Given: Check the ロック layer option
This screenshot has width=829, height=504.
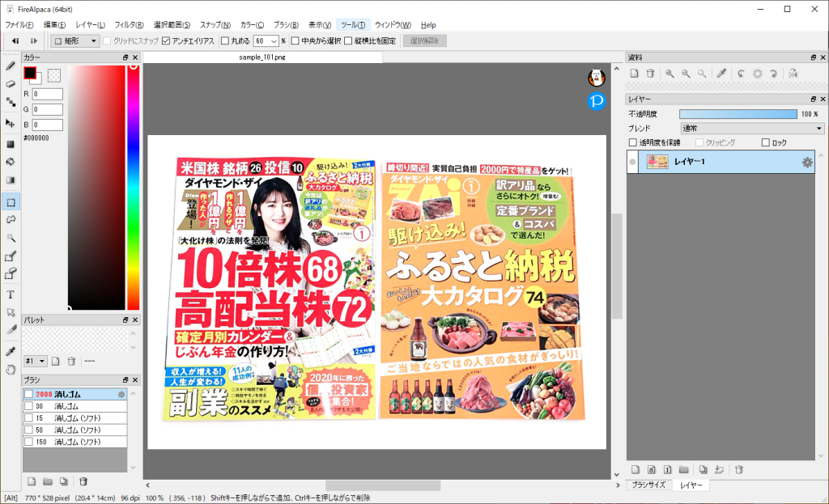Looking at the screenshot, I should (766, 142).
